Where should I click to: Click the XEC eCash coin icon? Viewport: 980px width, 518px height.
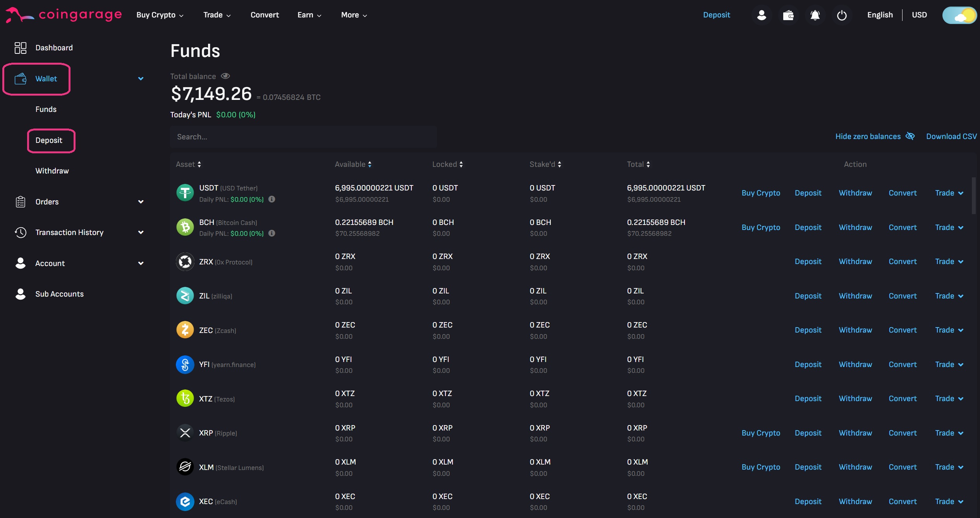pos(185,501)
